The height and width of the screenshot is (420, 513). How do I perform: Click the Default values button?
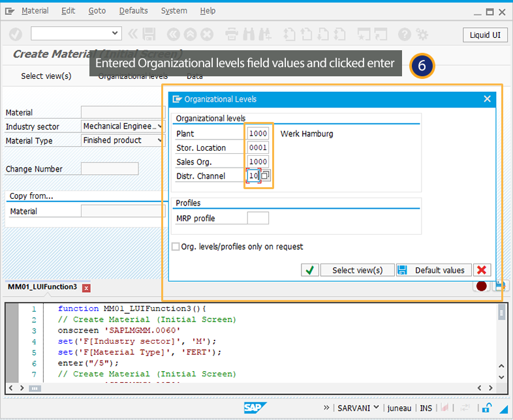point(434,270)
